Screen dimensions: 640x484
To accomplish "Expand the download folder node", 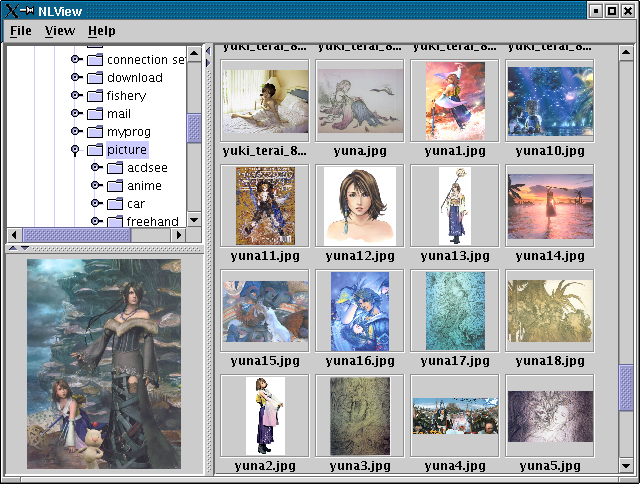I will coord(76,78).
